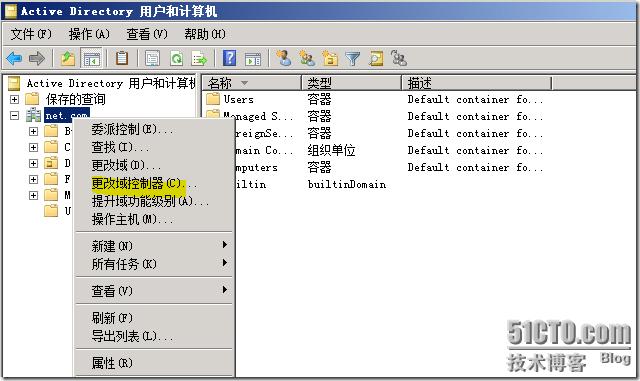Select the D folder icon in tree
640x381 pixels.
pyautogui.click(x=51, y=163)
